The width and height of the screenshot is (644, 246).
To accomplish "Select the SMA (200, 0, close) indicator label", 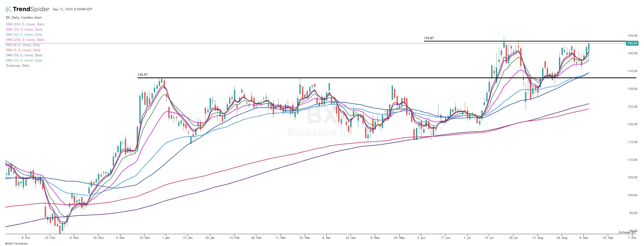I will pyautogui.click(x=25, y=24).
